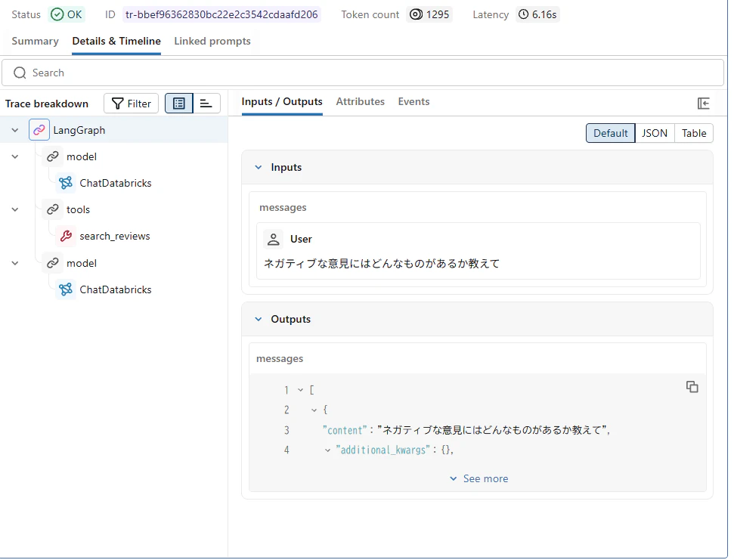The width and height of the screenshot is (734, 560).
Task: Click the User message Japanese text
Action: pos(382,264)
